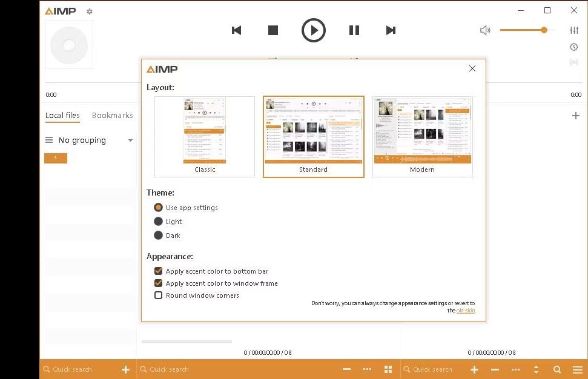Switch to grid view icon
Screen dimensions: 588x379
tap(388, 369)
